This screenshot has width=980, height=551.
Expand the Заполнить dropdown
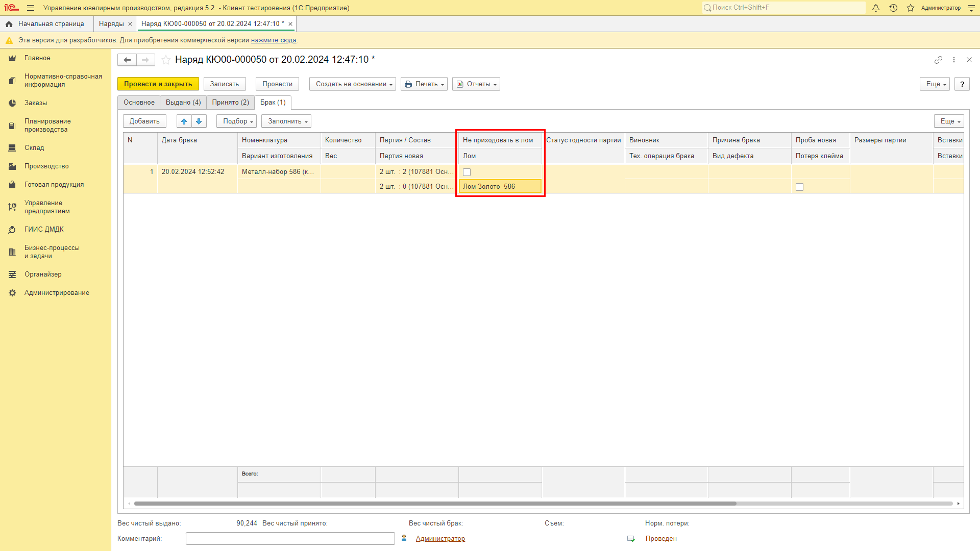point(286,121)
